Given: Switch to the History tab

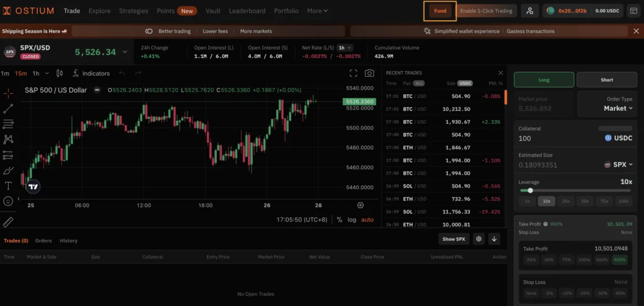Looking at the screenshot, I should (69, 241).
